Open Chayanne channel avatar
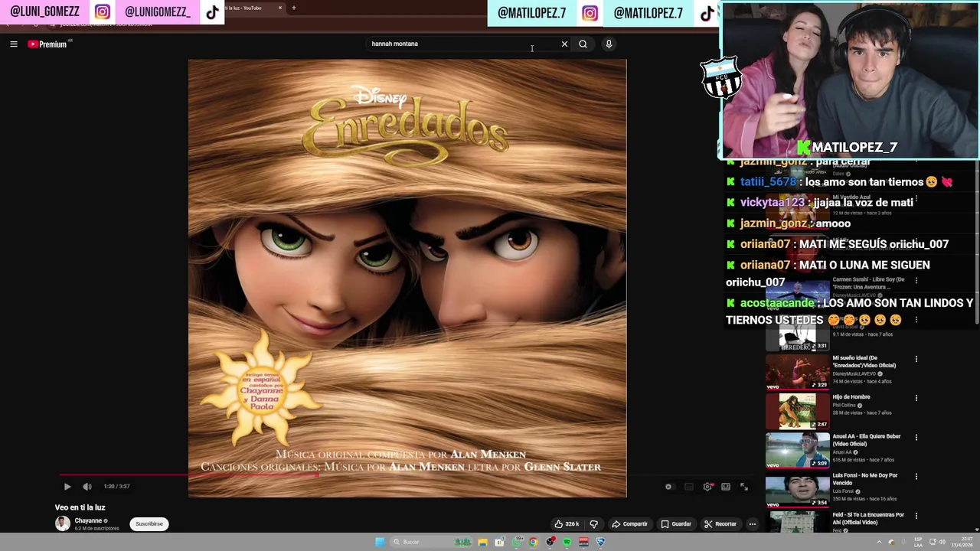980x551 pixels. tap(62, 523)
